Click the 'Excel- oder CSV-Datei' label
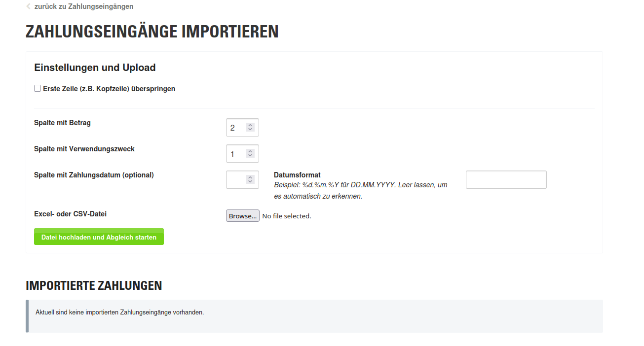 [71, 214]
